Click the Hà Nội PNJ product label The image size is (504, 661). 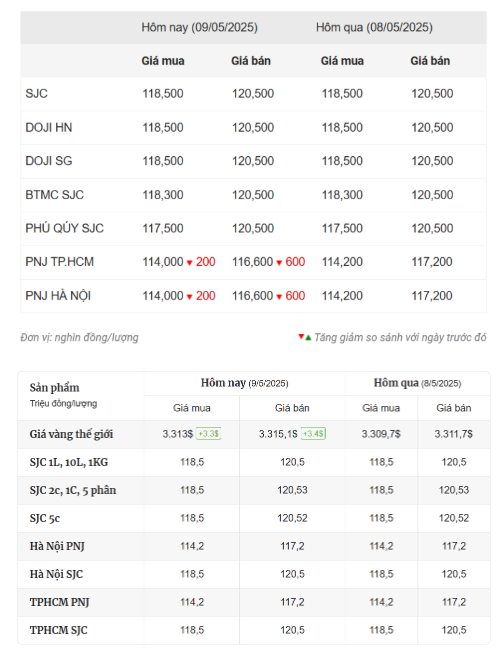coord(57,546)
